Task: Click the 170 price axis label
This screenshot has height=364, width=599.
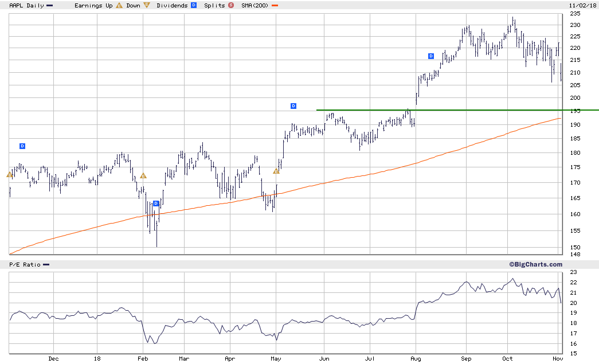Action: (x=575, y=183)
